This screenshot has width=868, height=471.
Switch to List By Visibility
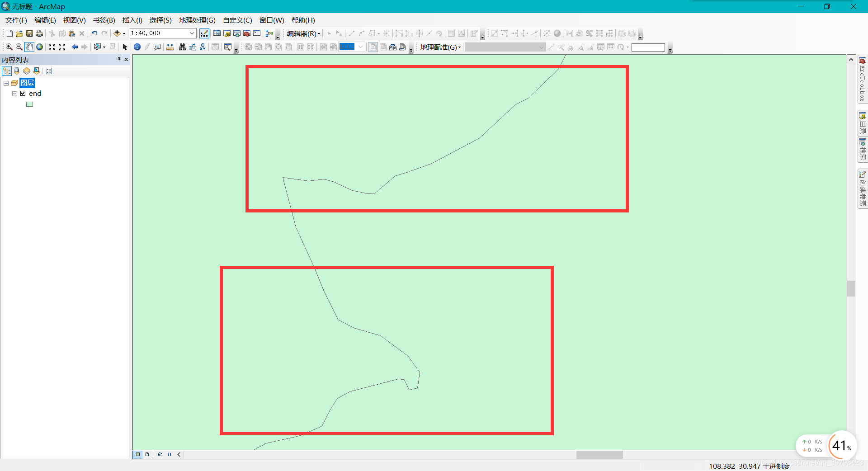coord(27,71)
